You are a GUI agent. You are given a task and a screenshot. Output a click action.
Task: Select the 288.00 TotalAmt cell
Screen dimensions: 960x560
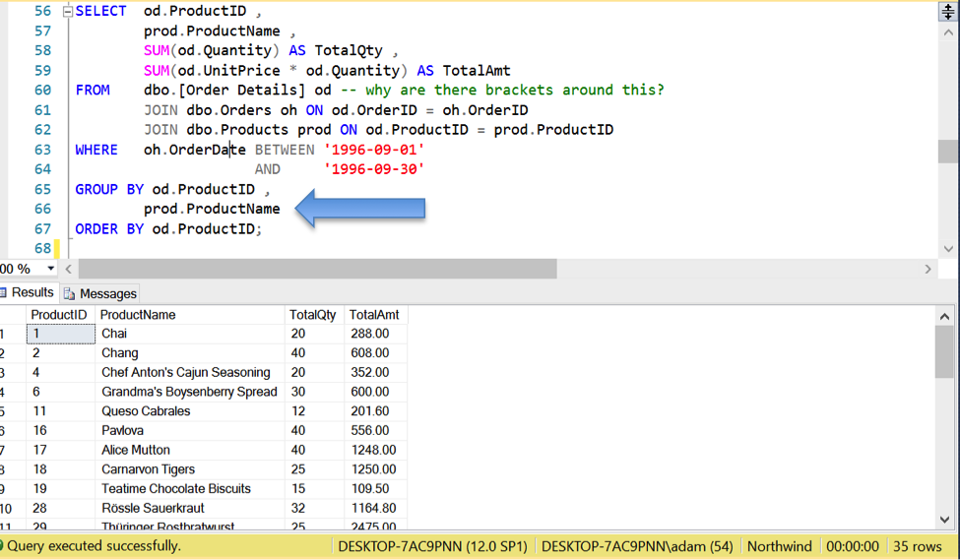click(x=376, y=334)
